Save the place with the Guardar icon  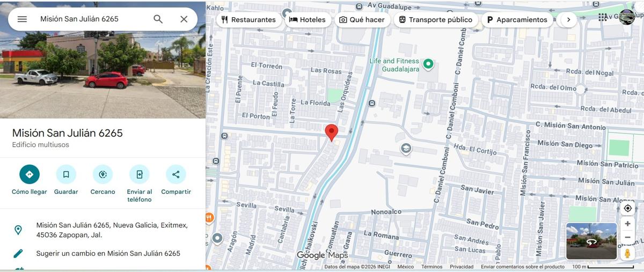click(66, 174)
